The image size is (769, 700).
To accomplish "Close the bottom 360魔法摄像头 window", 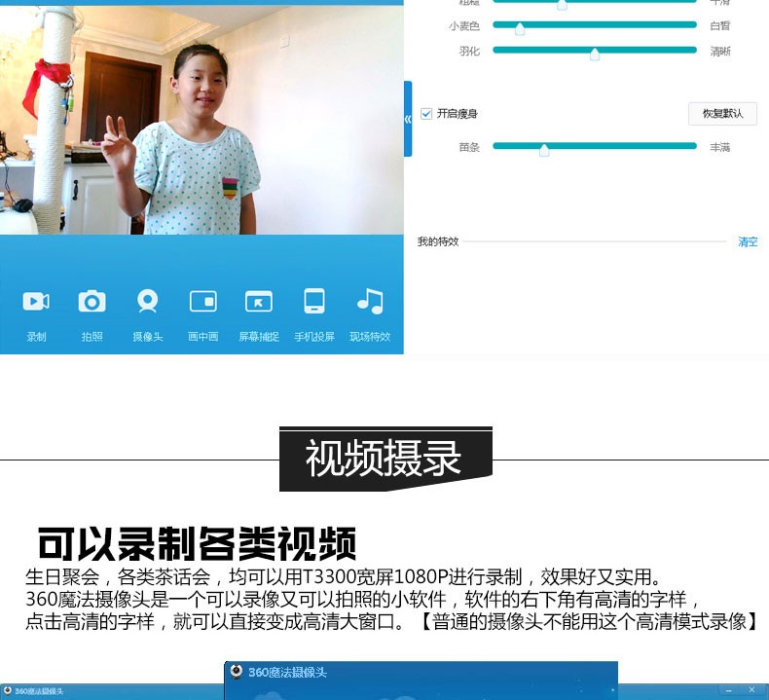I will coord(751,689).
